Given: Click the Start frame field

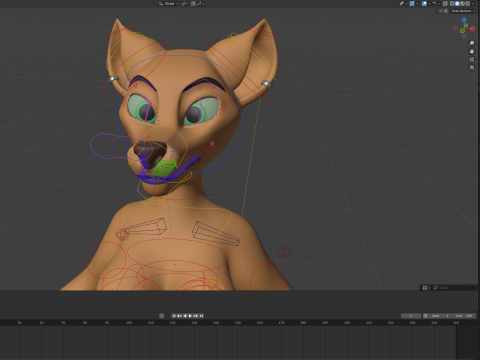Looking at the screenshot, I should [x=440, y=316].
